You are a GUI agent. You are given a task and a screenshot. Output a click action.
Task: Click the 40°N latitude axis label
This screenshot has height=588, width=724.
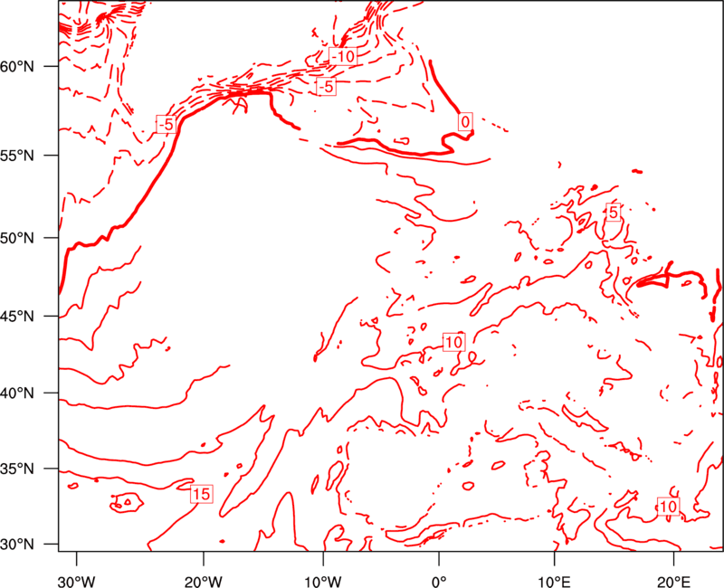coord(17,394)
